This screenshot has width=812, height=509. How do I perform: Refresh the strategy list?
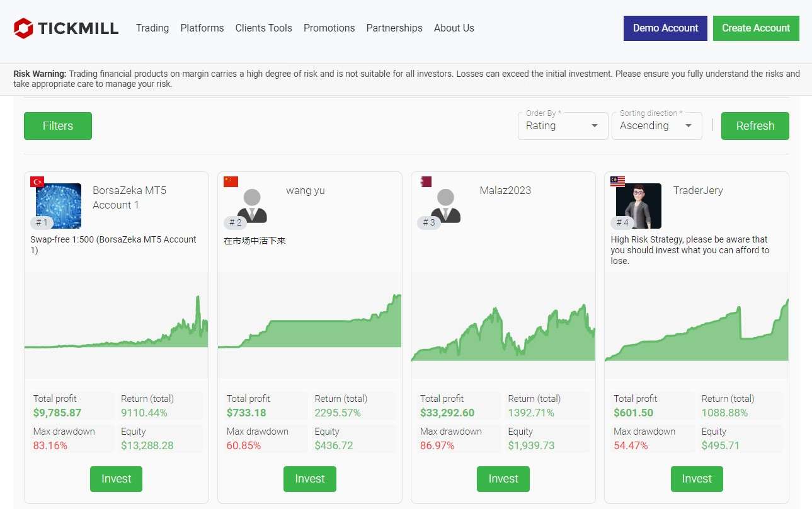coord(755,126)
